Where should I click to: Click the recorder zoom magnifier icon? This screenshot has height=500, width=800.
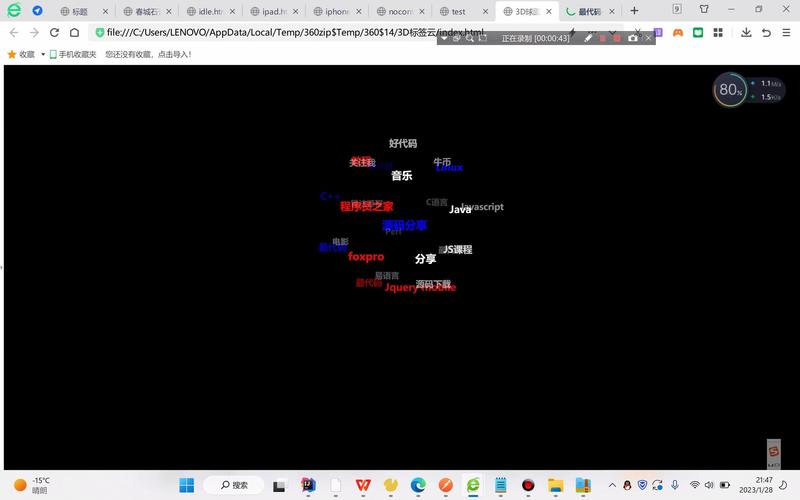[469, 38]
